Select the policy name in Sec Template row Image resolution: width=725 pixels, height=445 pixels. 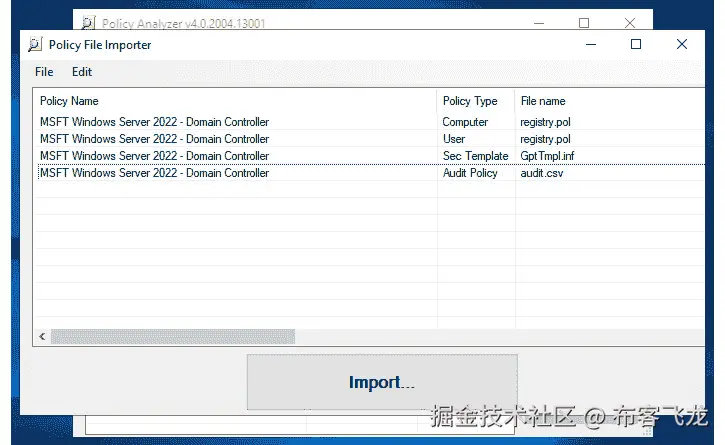coord(154,156)
